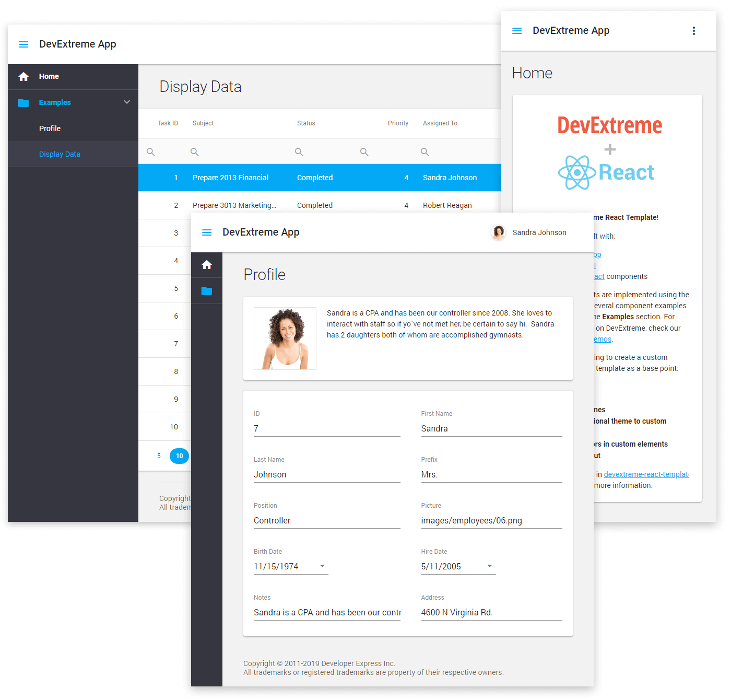Select Display Data in the sidebar navigation
This screenshot has width=731, height=700.
[x=60, y=154]
